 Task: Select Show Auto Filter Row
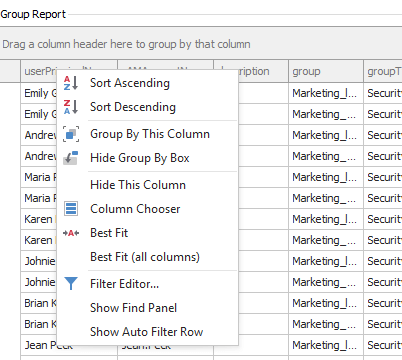pyautogui.click(x=147, y=332)
